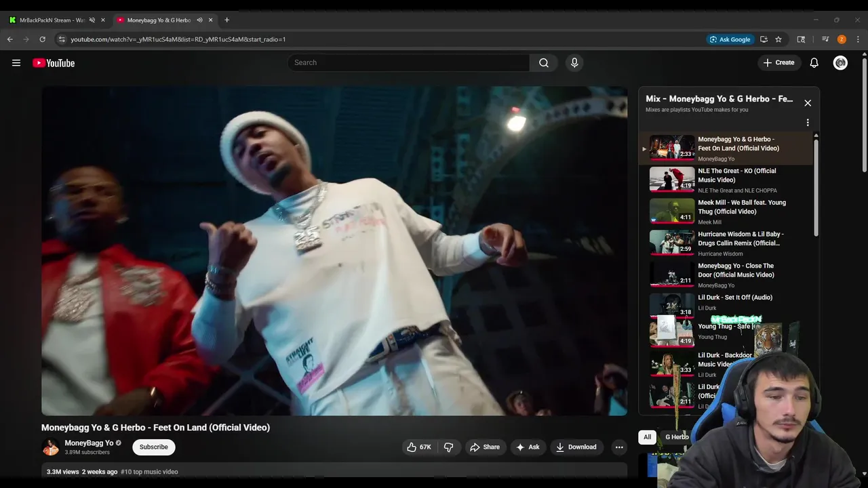Dislike the video with thumbs down
868x488 pixels.
tap(448, 447)
